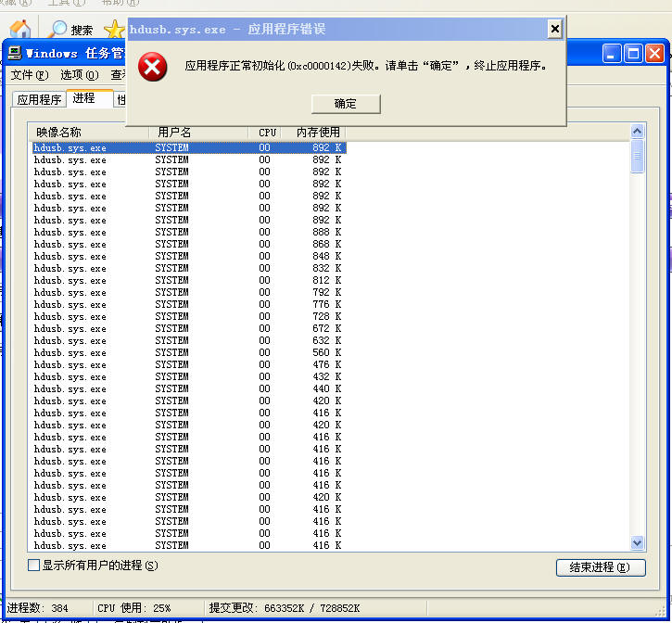The width and height of the screenshot is (672, 623).
Task: Close the Windows Task Manager window
Action: click(654, 54)
